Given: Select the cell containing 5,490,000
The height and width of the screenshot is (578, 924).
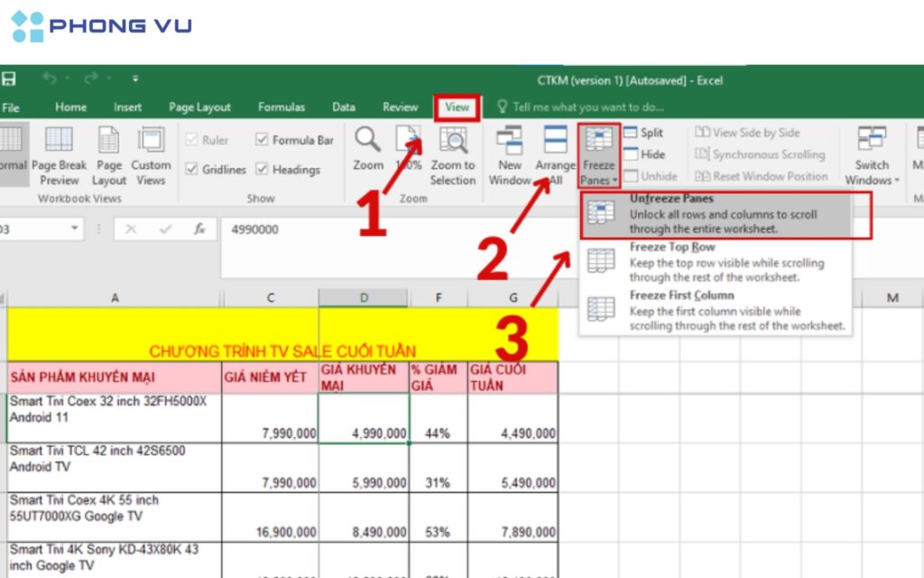Looking at the screenshot, I should (513, 468).
